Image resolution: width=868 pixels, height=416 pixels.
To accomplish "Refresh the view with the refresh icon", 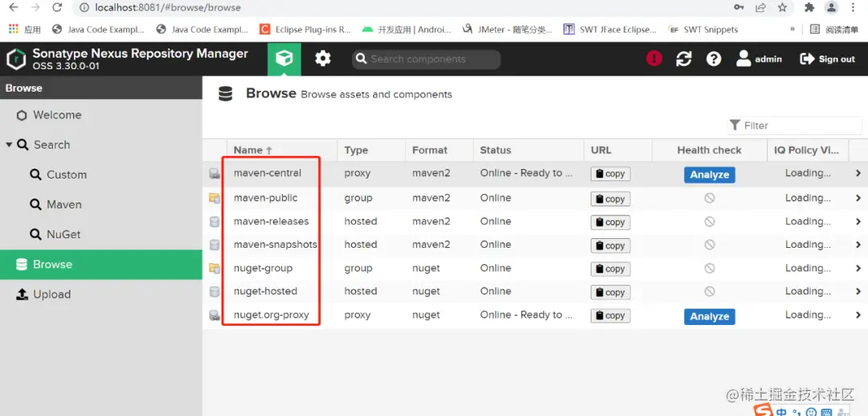I will click(684, 59).
